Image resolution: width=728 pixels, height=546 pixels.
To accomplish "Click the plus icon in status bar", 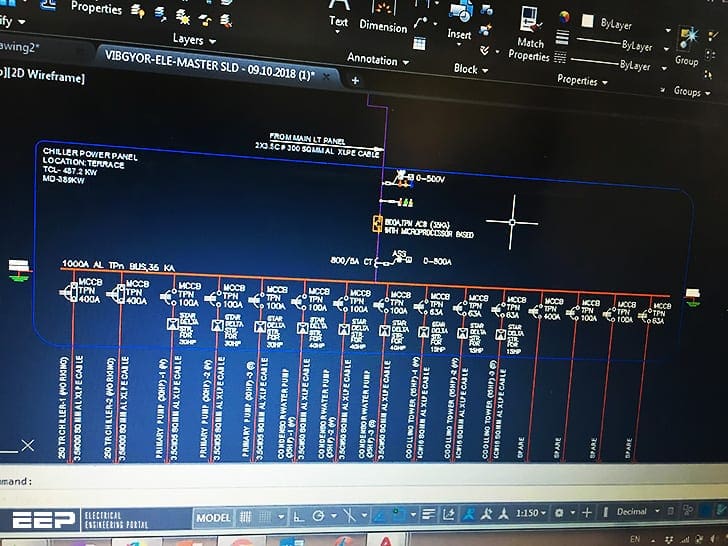I will (x=587, y=513).
